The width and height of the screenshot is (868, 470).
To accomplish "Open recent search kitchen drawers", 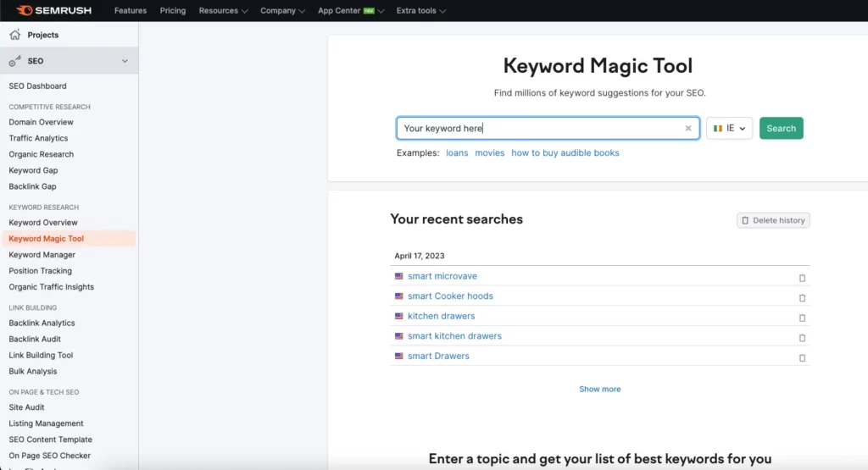I will pos(441,316).
